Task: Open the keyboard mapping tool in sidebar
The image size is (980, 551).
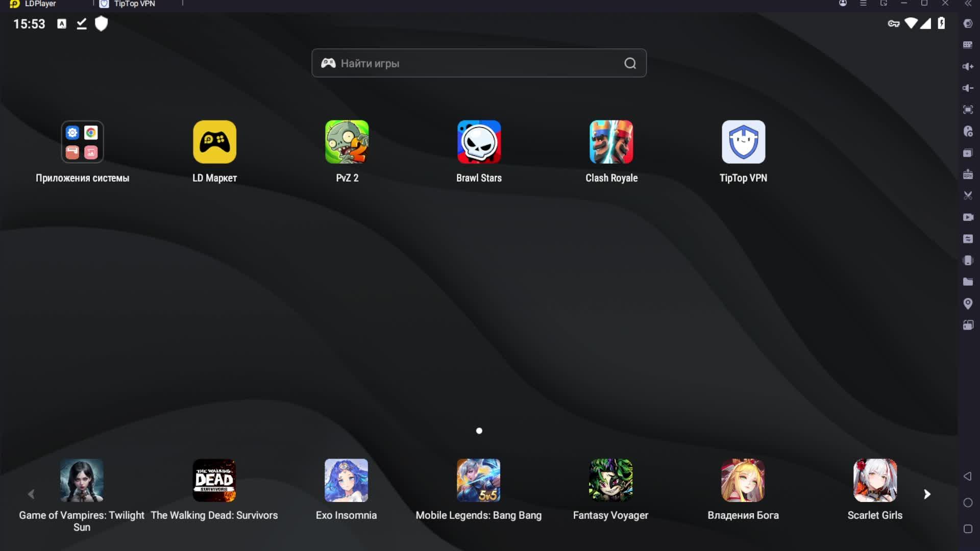Action: [968, 45]
